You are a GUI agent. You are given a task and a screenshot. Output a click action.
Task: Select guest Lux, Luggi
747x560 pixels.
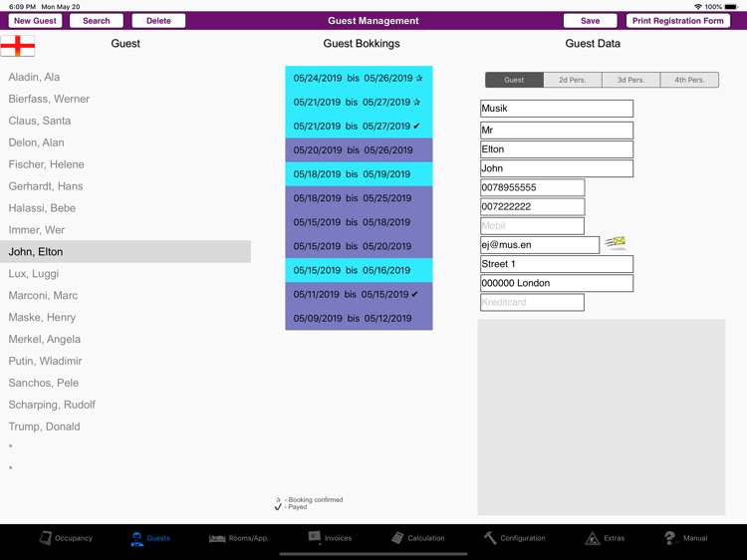click(125, 274)
